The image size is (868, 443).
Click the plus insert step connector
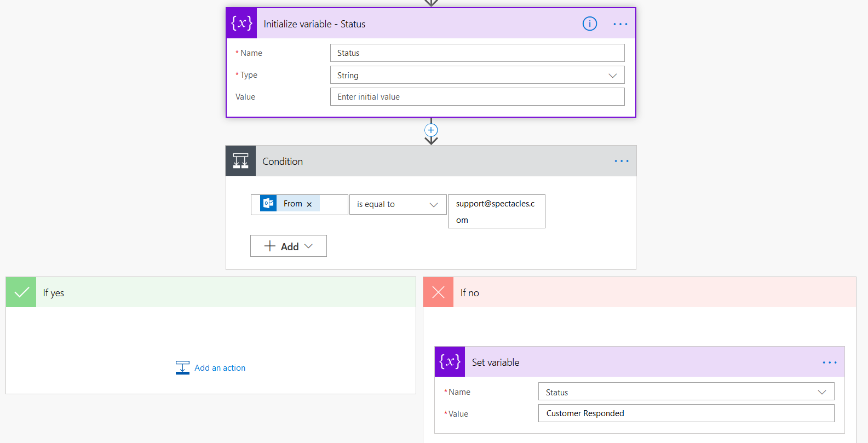click(x=431, y=130)
